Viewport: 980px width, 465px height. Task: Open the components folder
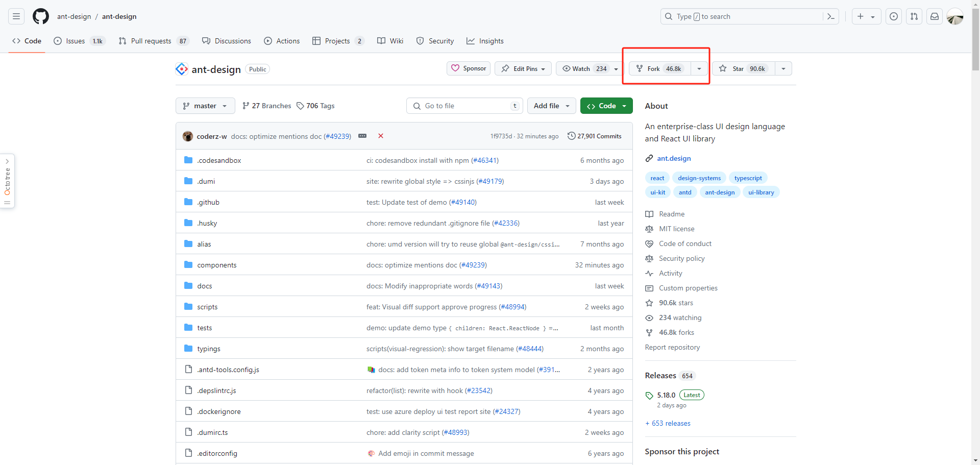(x=217, y=265)
